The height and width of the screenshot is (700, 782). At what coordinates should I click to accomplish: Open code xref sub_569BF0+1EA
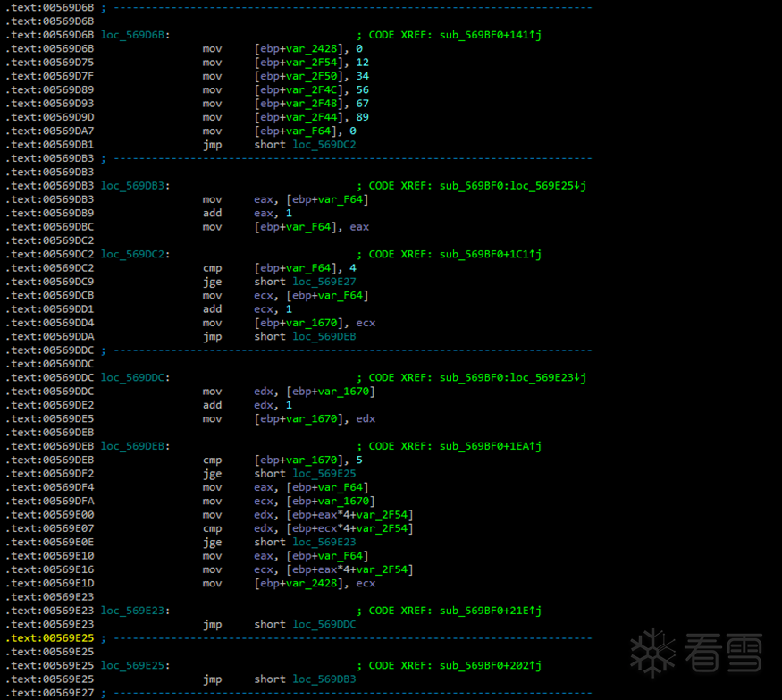490,446
